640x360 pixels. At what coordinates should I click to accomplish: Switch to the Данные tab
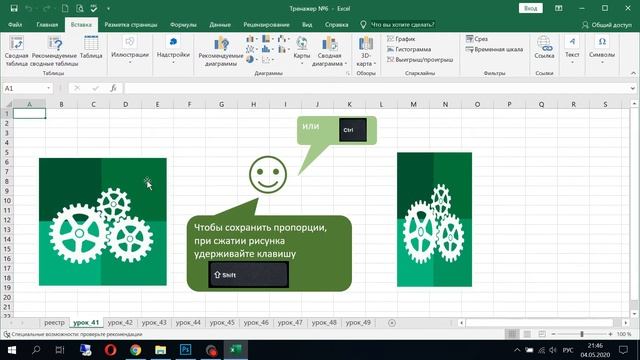pos(220,24)
